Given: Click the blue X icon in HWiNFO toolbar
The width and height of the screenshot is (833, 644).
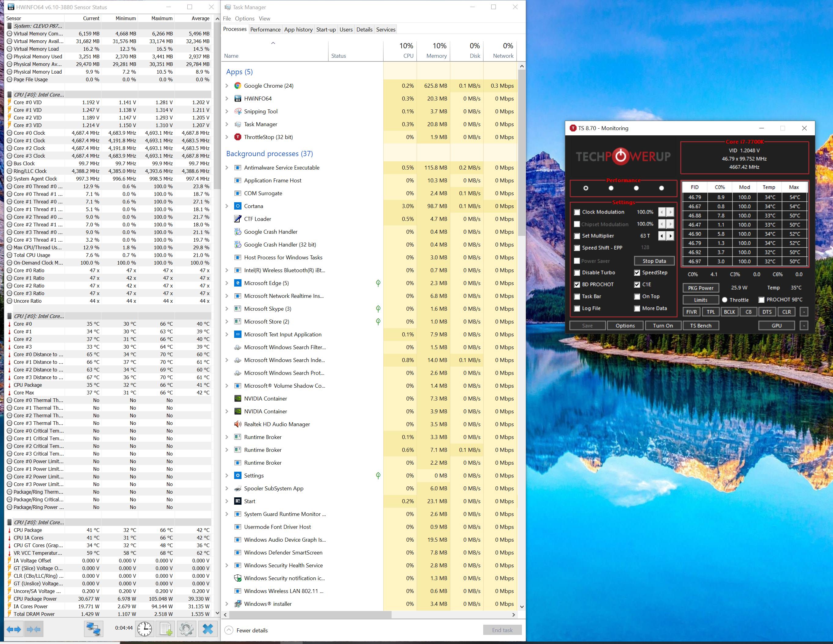Looking at the screenshot, I should (x=208, y=629).
